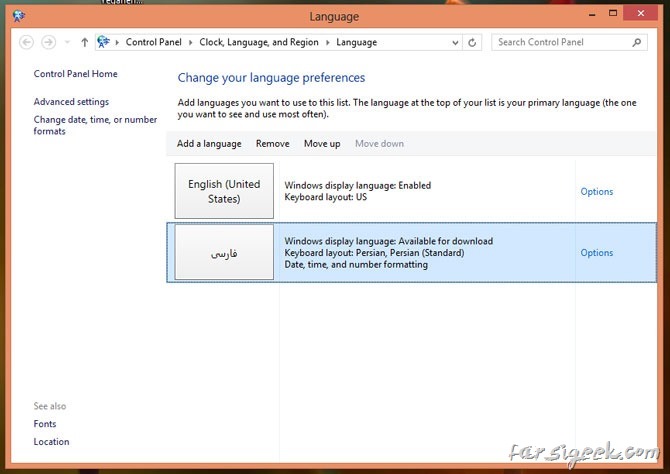Click 'Keyboard layout: Persian, Persian (Standard)' text

coord(374,253)
